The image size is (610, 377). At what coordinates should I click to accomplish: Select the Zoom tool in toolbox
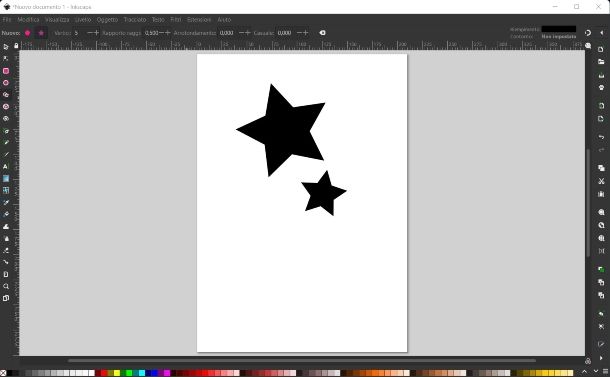pos(6,286)
